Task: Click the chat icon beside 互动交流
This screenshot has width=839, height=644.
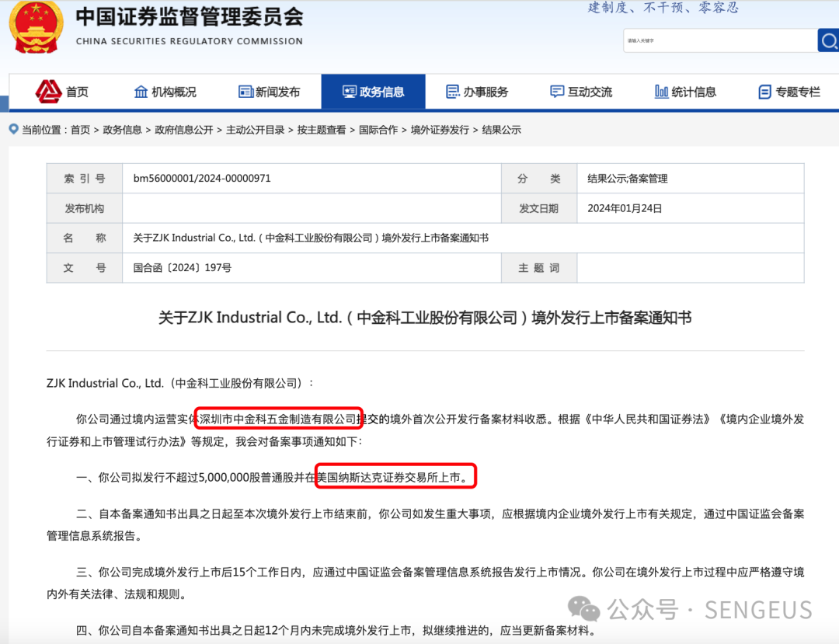Action: pos(557,92)
